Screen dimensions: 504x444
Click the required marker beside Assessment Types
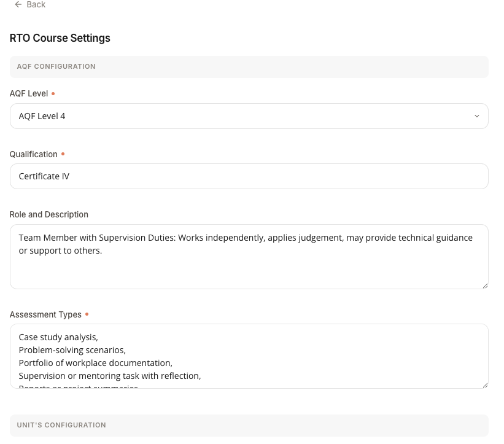click(x=87, y=314)
